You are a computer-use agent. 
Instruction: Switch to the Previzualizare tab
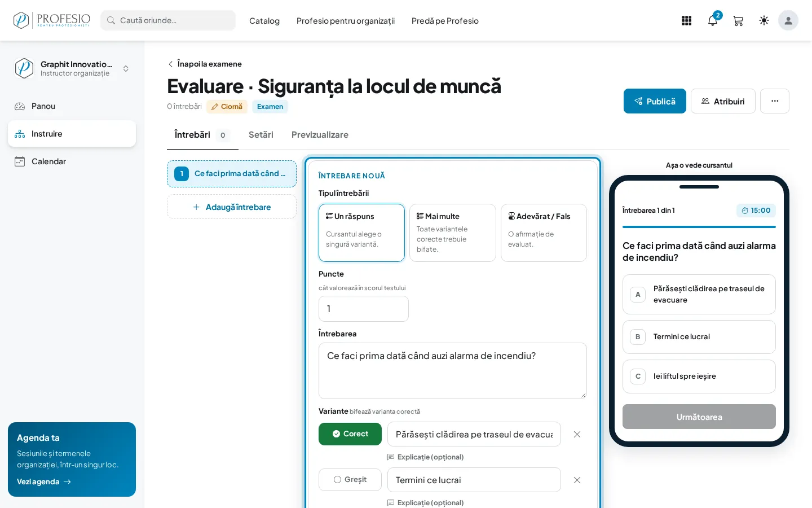[x=320, y=135]
